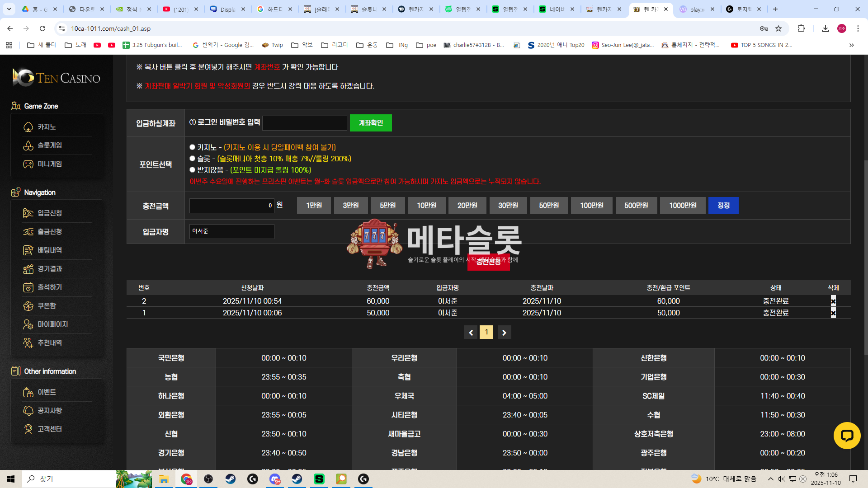This screenshot has height=488, width=868.
Task: Select the 카지노 point radio option
Action: pyautogui.click(x=192, y=147)
